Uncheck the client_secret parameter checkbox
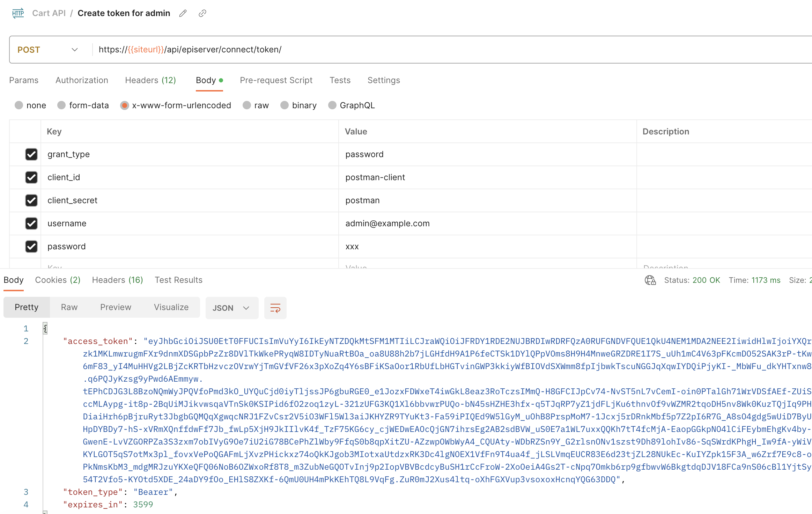Screen dimensions: 812x514 coord(31,200)
